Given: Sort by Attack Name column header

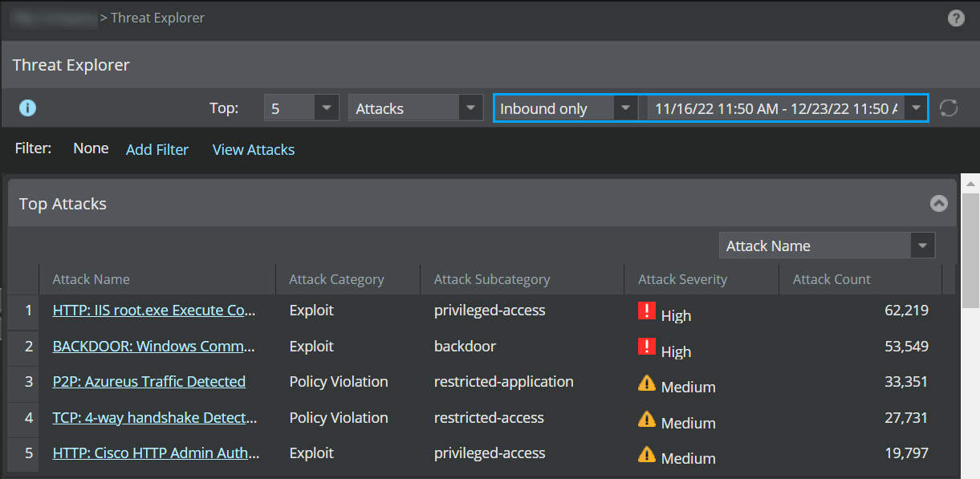Looking at the screenshot, I should click(x=157, y=279).
